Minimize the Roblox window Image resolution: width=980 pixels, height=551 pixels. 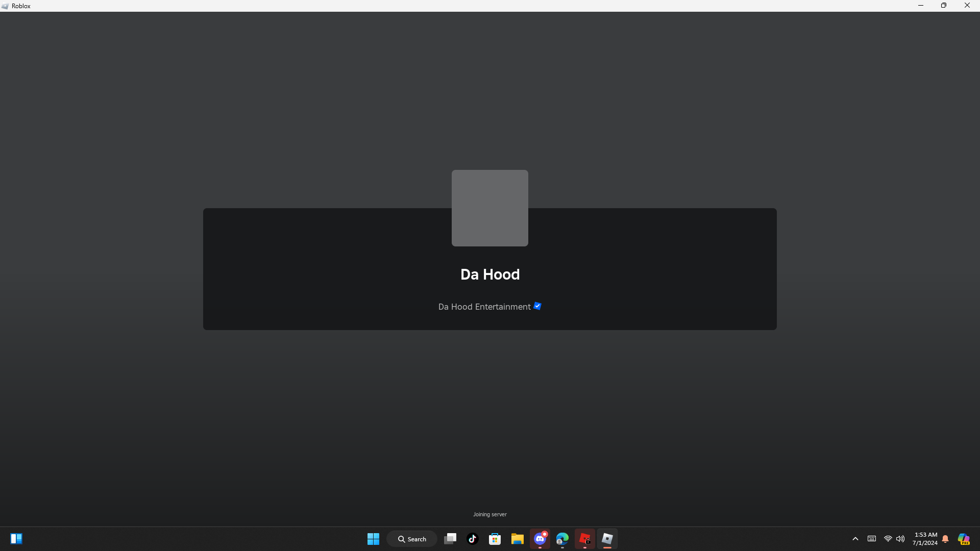(x=921, y=6)
